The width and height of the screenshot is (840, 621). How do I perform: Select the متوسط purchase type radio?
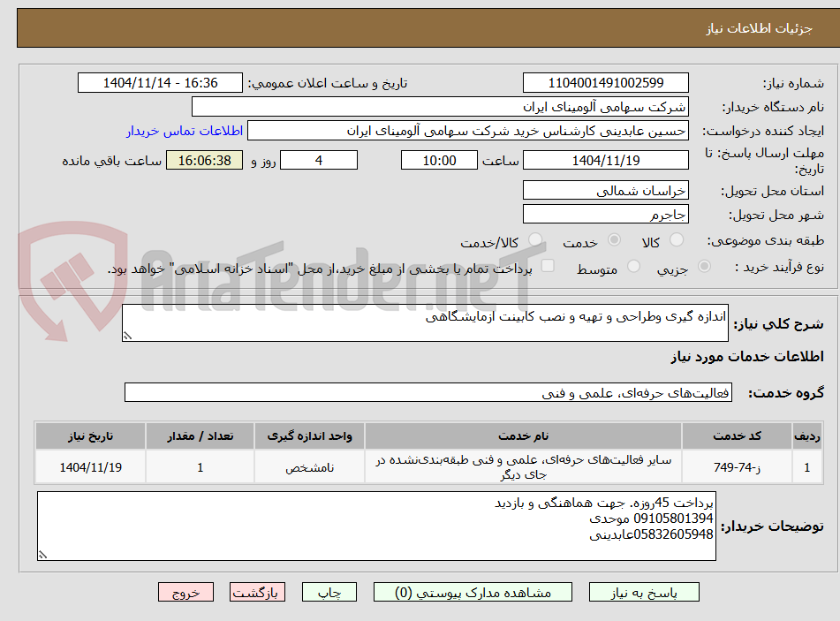click(633, 266)
